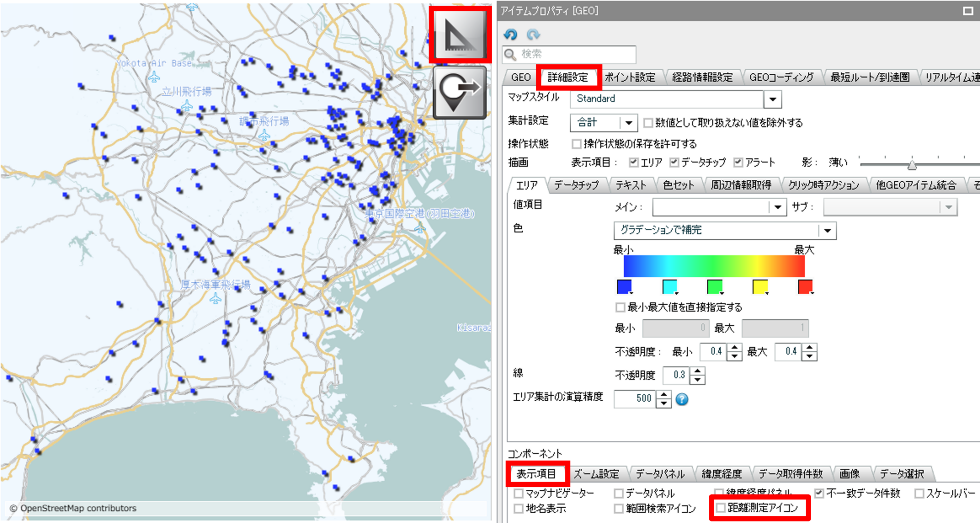This screenshot has width=980, height=523.
Task: Click the yellow gradient color swatch
Action: click(760, 287)
